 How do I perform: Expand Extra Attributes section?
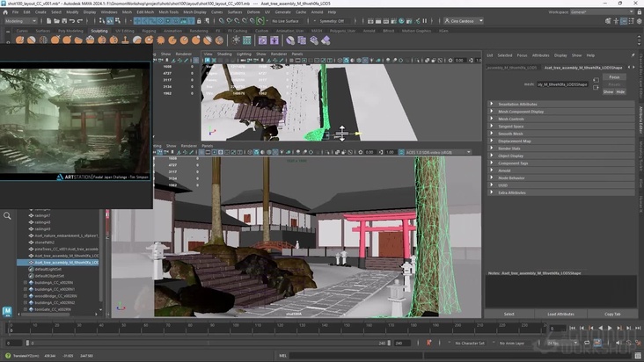[560, 192]
